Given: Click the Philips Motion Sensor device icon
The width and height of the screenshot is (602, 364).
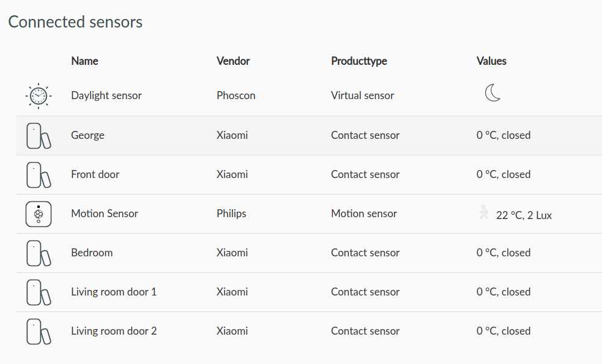Looking at the screenshot, I should pyautogui.click(x=39, y=214).
